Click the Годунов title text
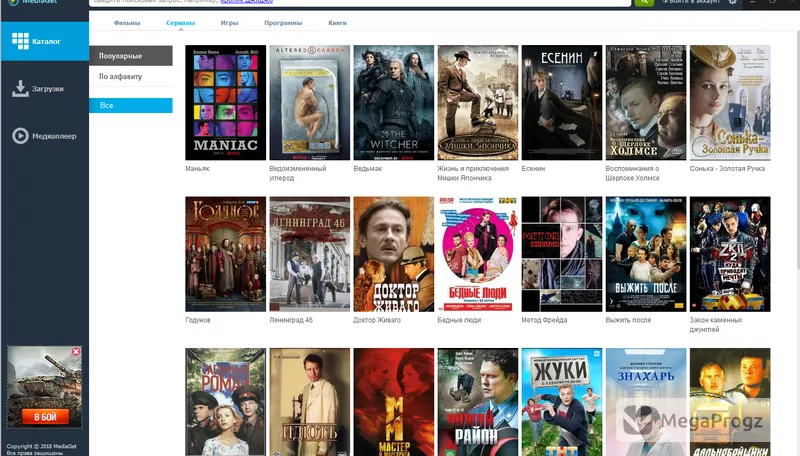 coord(198,320)
